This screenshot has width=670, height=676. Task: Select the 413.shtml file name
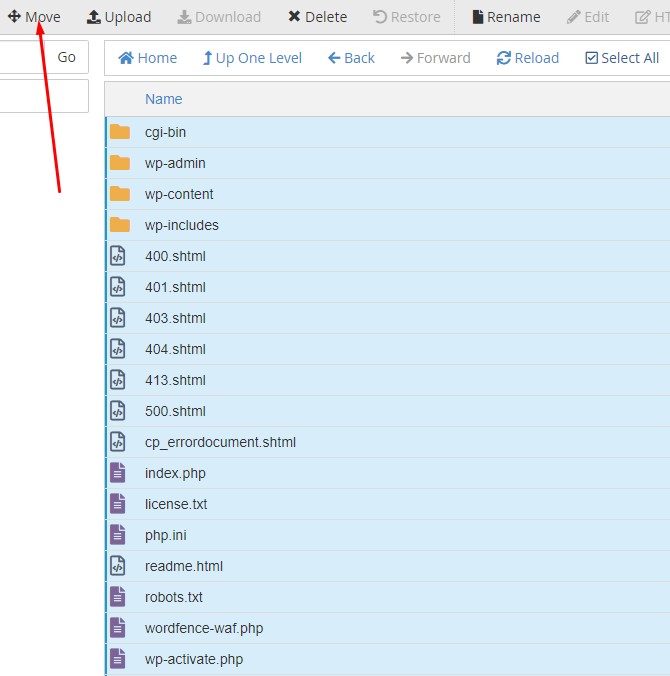click(x=175, y=380)
